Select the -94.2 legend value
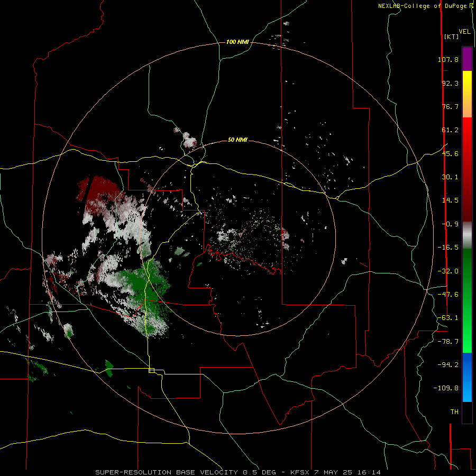The height and width of the screenshot is (476, 476). (x=448, y=365)
